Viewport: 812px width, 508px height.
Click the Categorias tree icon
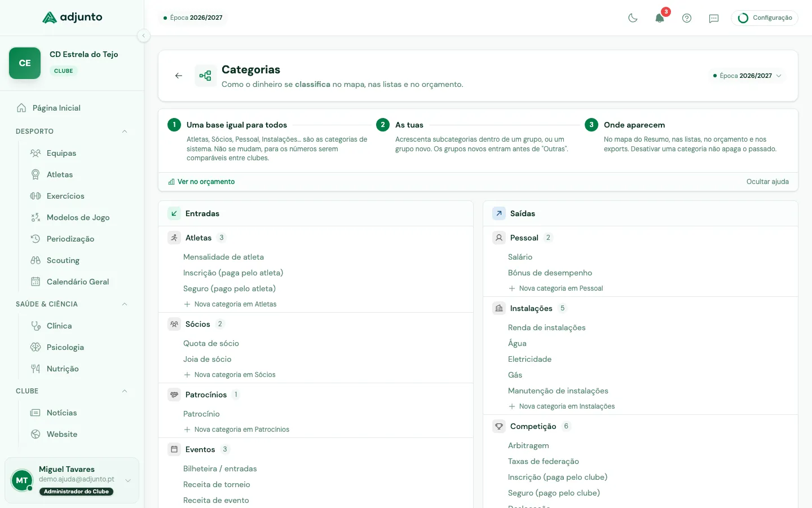click(x=206, y=76)
